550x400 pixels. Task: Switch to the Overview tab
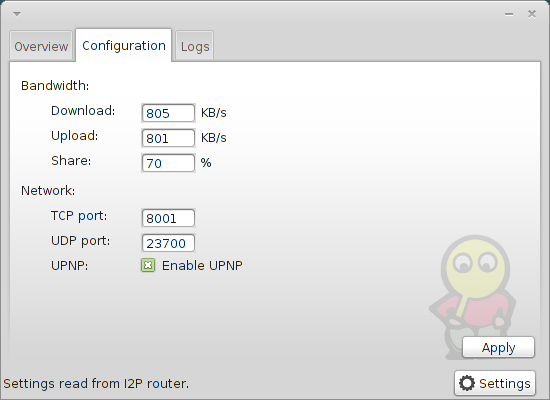[41, 46]
